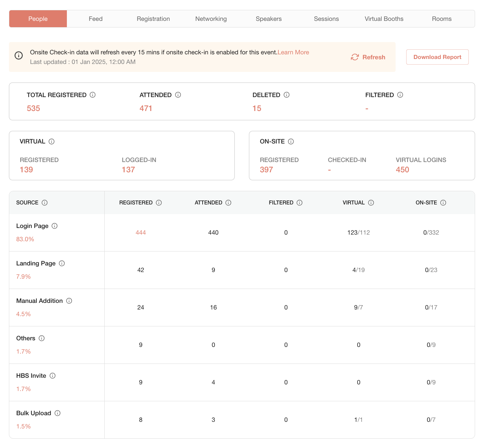The height and width of the screenshot is (448, 484).
Task: Click info icon in Registered column header
Action: coord(159,202)
